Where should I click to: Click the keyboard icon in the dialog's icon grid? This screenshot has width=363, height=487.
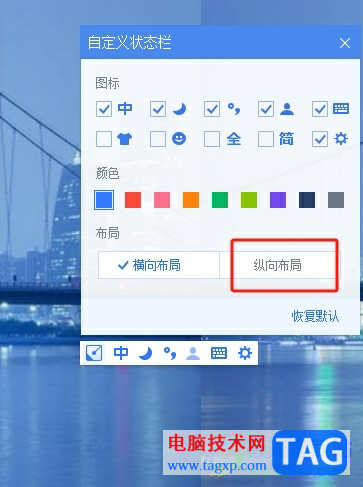pyautogui.click(x=341, y=109)
